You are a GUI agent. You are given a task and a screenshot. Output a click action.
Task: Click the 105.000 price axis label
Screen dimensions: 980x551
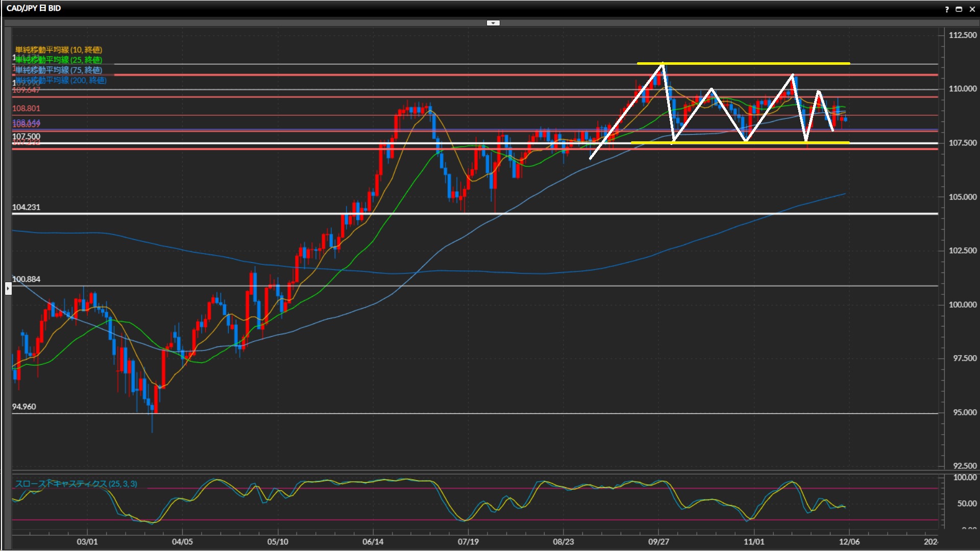click(x=962, y=197)
